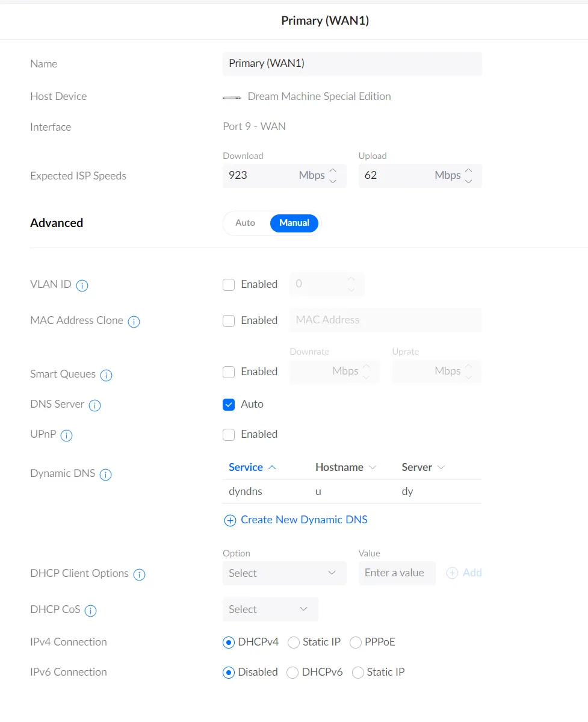Image resolution: width=588 pixels, height=722 pixels.
Task: Enable the VLAN ID checkbox
Action: click(229, 284)
